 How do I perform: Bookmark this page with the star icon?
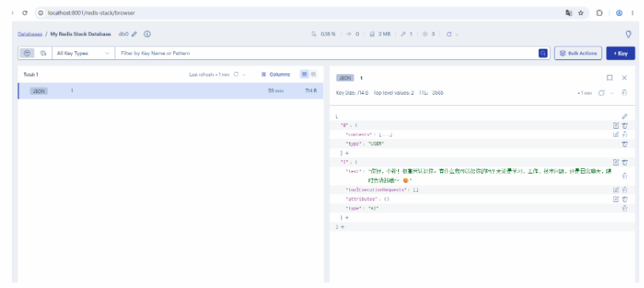pos(581,13)
